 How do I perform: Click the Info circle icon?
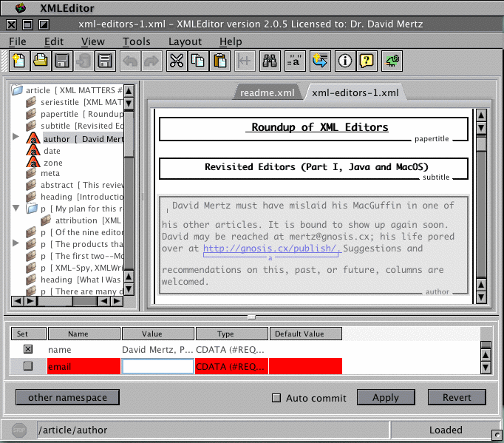[345, 61]
